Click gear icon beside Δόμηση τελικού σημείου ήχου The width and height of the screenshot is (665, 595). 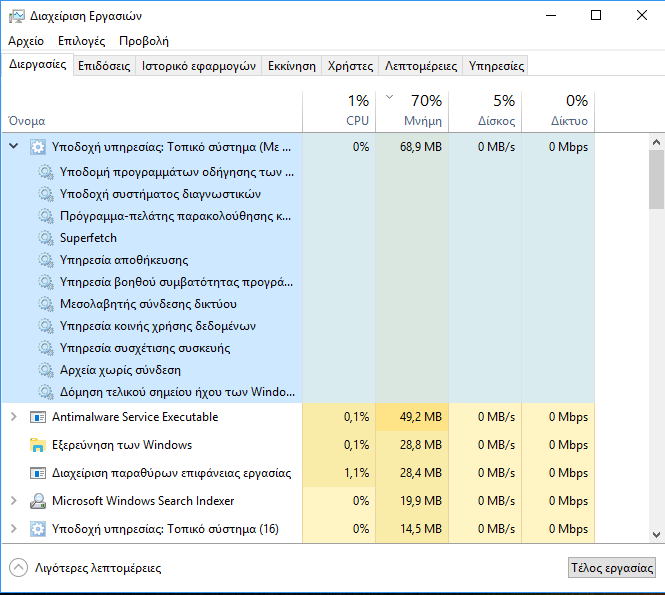pyautogui.click(x=46, y=392)
